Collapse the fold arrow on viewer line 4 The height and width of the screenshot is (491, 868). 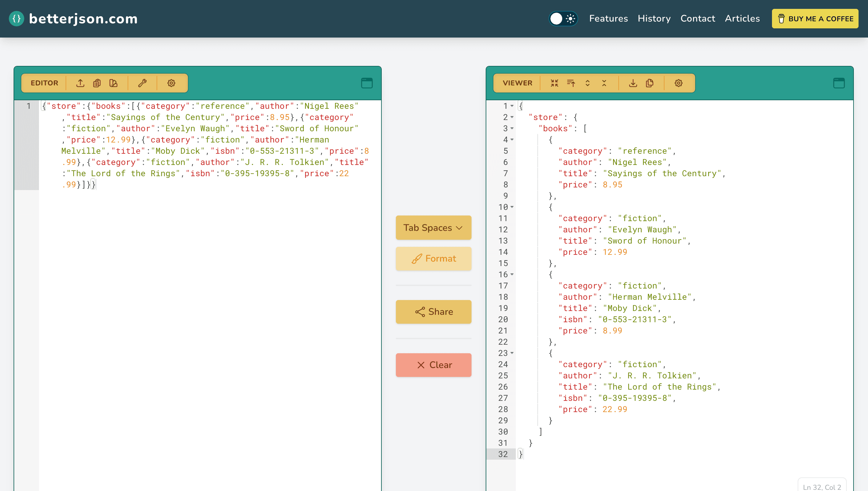pyautogui.click(x=512, y=140)
